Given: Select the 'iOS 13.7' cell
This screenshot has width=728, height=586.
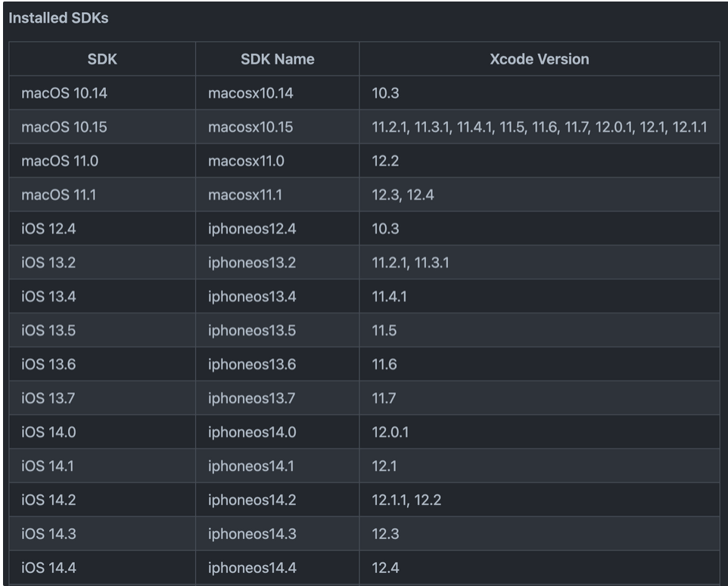Looking at the screenshot, I should point(102,398).
